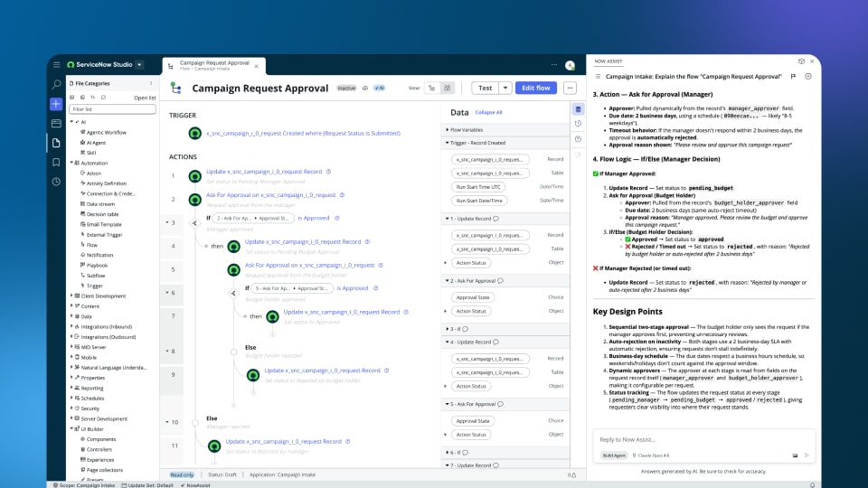Open the Test button dropdown arrow
This screenshot has width=868, height=488.
pos(505,88)
